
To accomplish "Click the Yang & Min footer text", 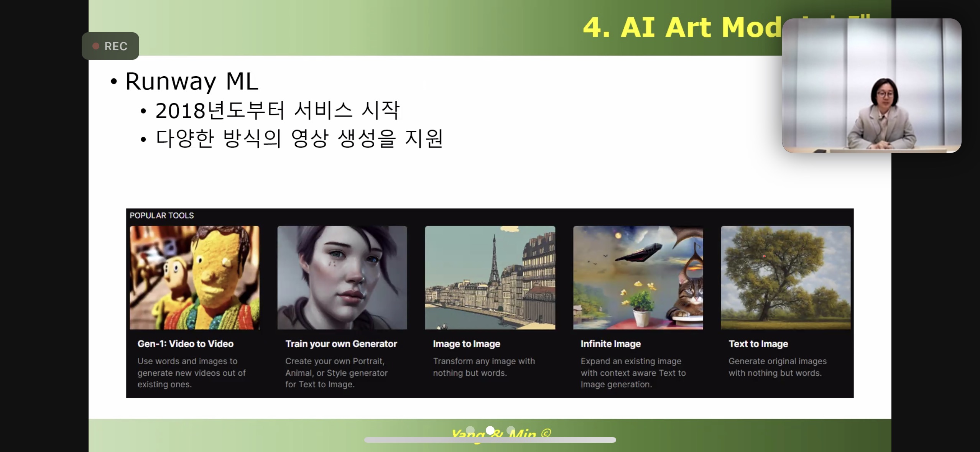I will [x=501, y=434].
